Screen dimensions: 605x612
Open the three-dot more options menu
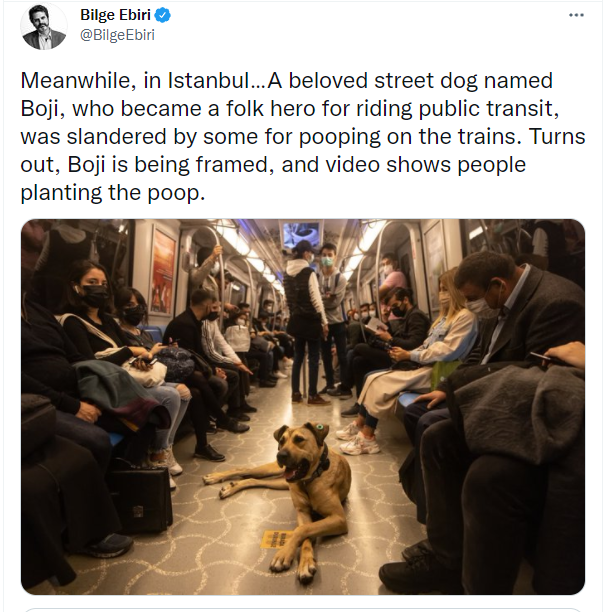pos(576,15)
